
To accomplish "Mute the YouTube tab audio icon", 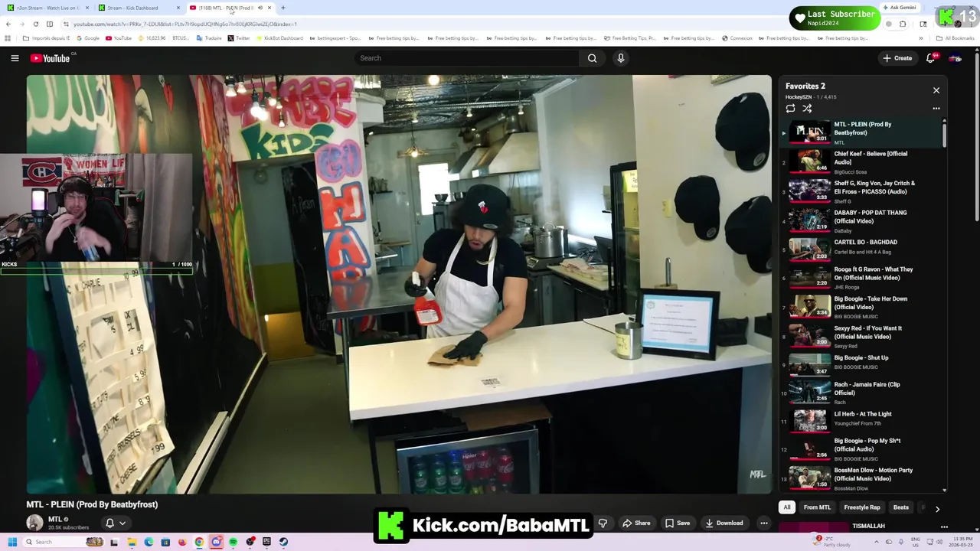I will click(260, 8).
